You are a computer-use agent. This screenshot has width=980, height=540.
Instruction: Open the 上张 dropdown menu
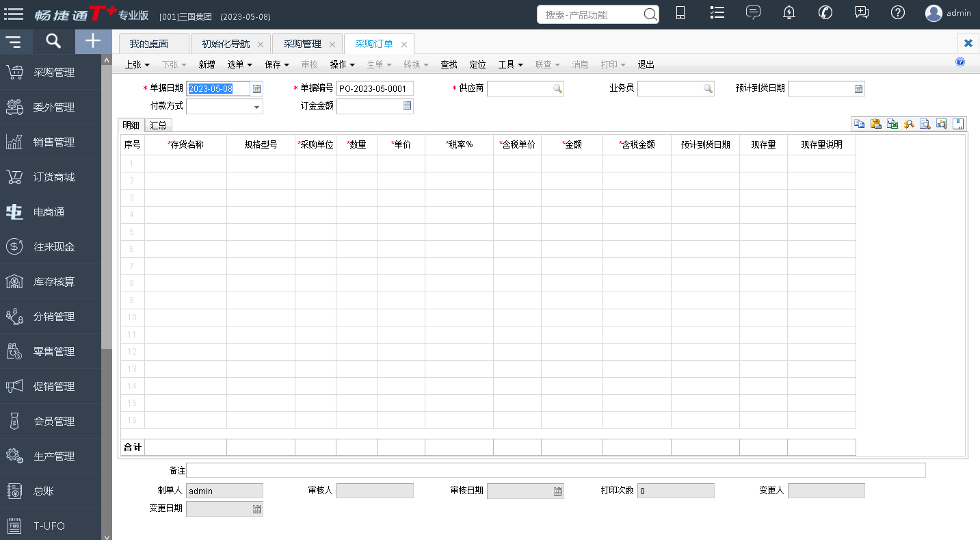point(137,64)
